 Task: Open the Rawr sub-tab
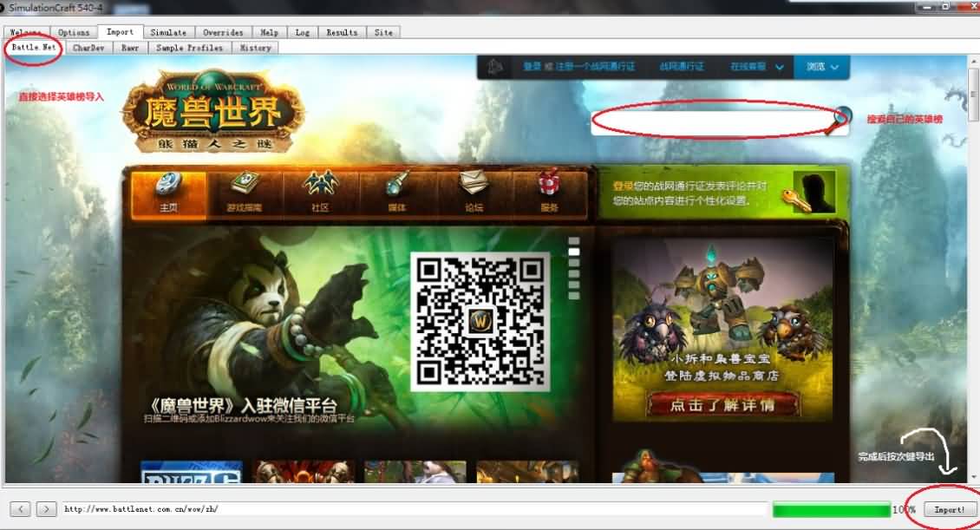click(130, 48)
